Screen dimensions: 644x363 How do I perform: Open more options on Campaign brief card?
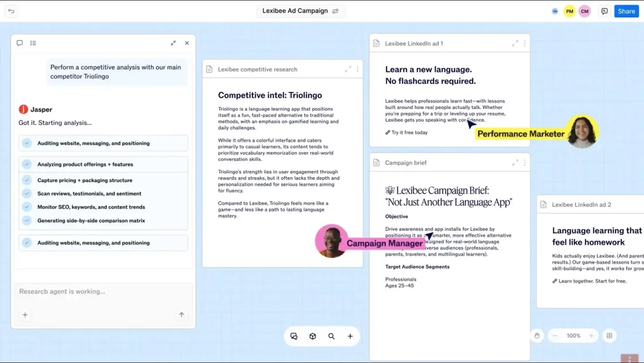[x=525, y=163]
